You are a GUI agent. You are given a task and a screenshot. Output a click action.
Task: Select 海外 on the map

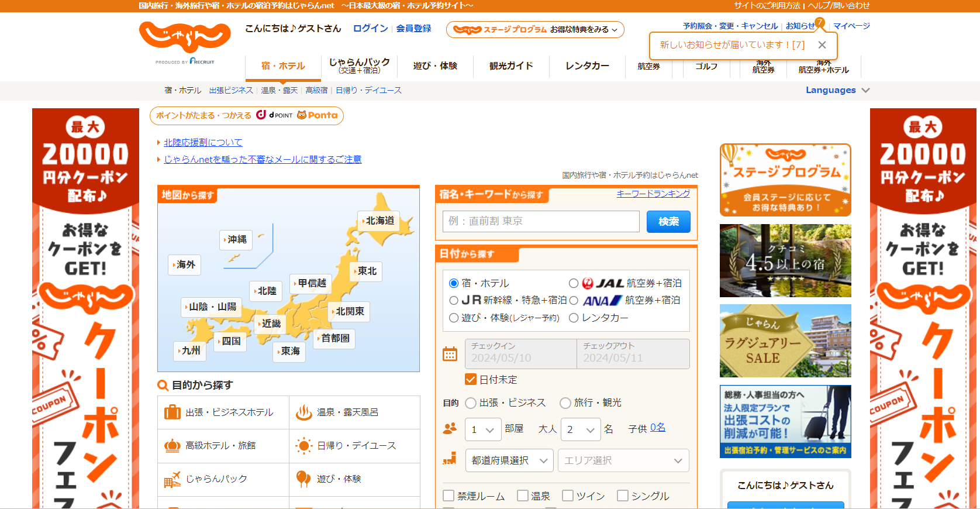(184, 264)
